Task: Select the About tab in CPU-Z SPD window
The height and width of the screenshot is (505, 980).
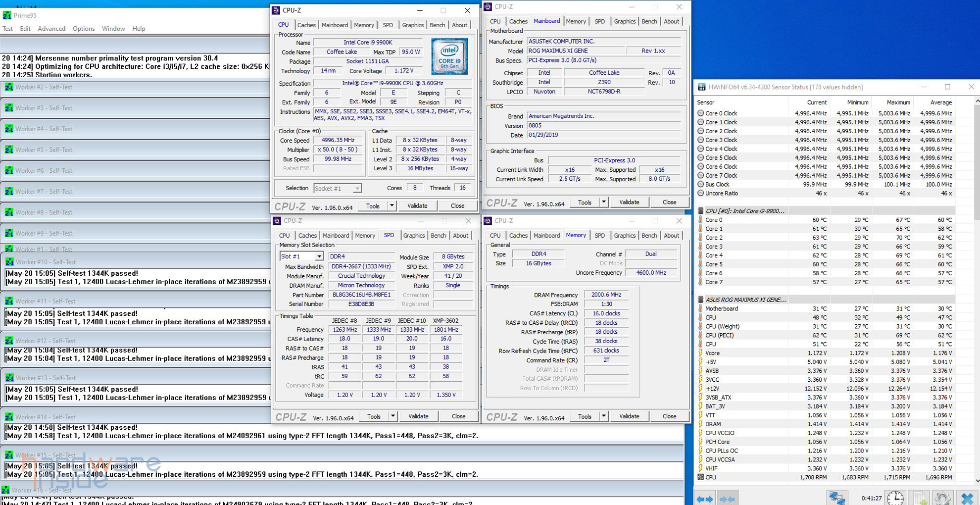Action: (x=460, y=235)
